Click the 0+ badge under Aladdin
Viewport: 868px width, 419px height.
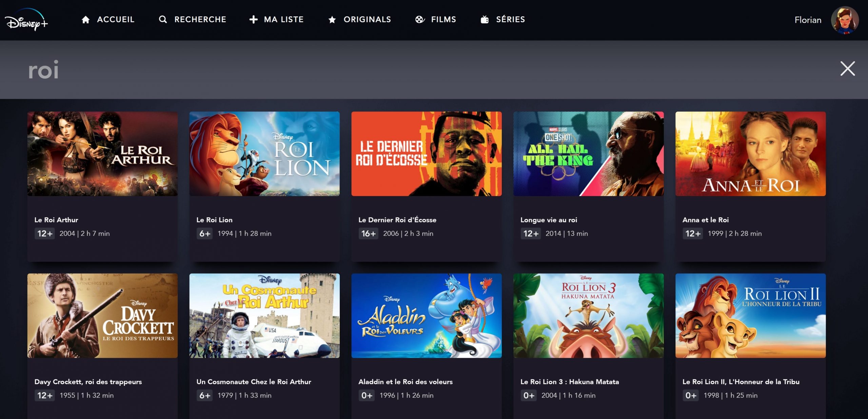click(367, 395)
